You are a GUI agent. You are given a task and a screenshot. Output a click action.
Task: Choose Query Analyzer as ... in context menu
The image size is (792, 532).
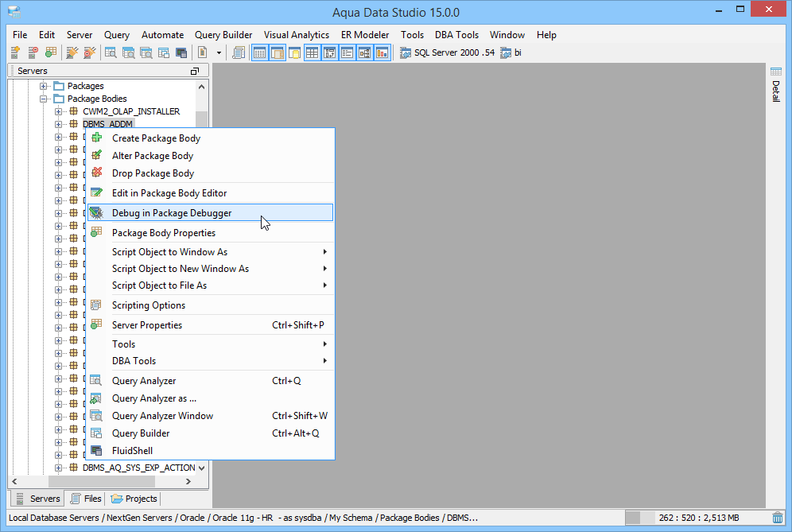(210, 398)
